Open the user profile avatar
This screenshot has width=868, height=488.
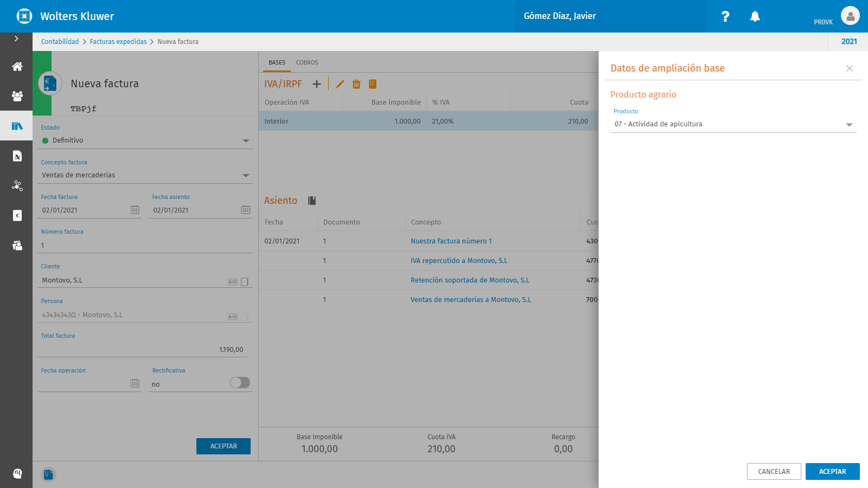850,16
